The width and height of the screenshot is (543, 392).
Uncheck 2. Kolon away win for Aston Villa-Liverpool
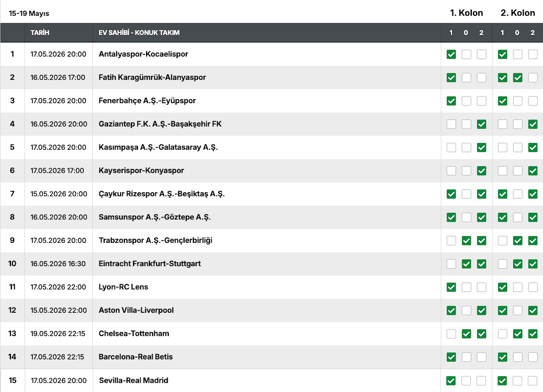point(533,310)
